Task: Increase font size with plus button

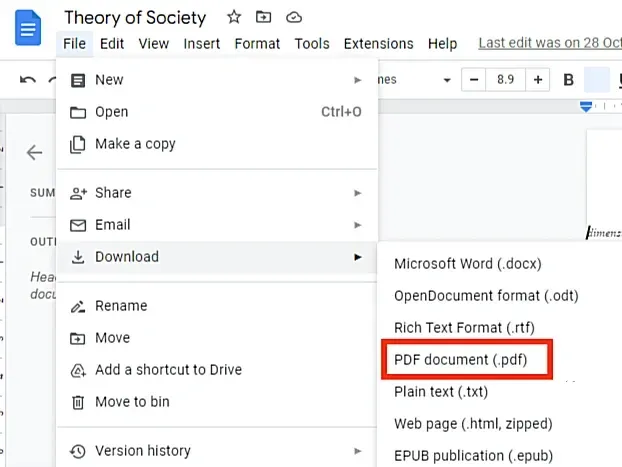Action: coord(538,80)
